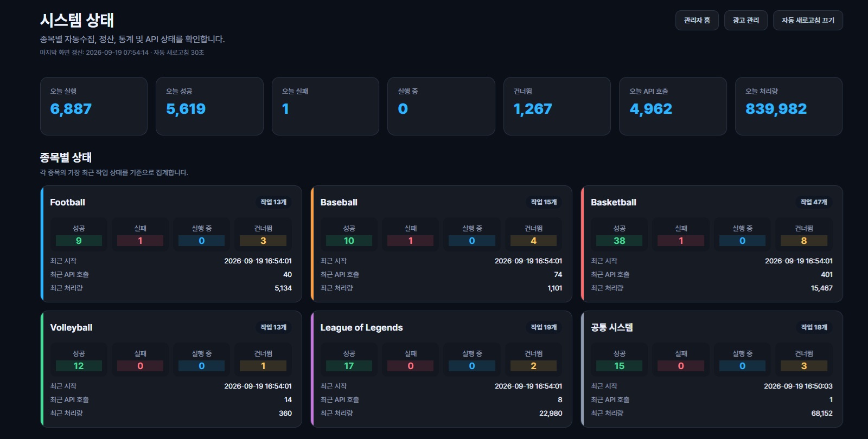The image size is (868, 439).
Task: Click the 작업 19개 badge
Action: (544, 327)
